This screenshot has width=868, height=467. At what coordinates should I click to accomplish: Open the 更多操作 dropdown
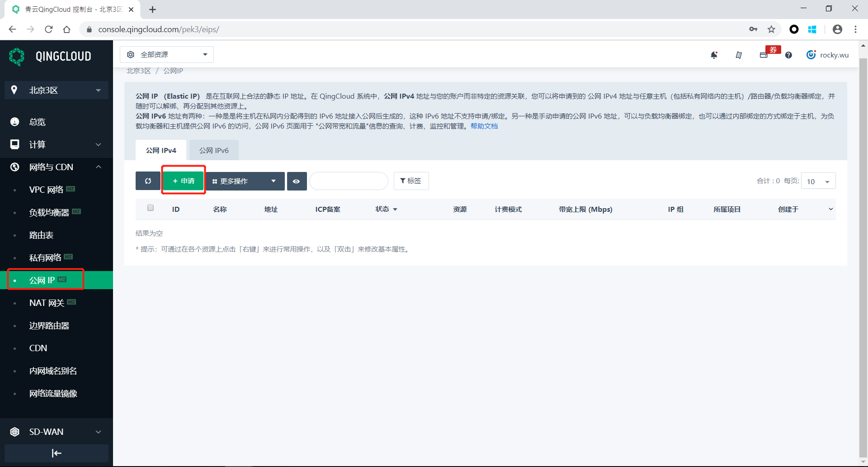point(245,181)
